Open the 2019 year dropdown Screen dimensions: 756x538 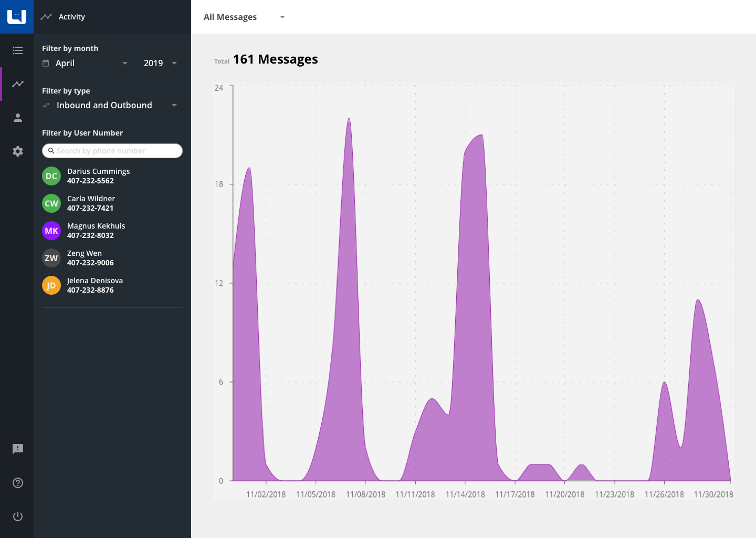[x=160, y=63]
